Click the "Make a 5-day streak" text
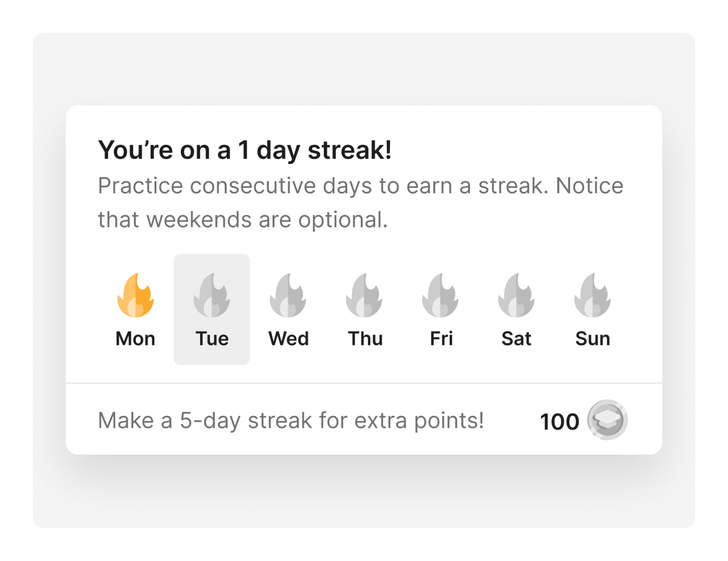 [x=291, y=420]
